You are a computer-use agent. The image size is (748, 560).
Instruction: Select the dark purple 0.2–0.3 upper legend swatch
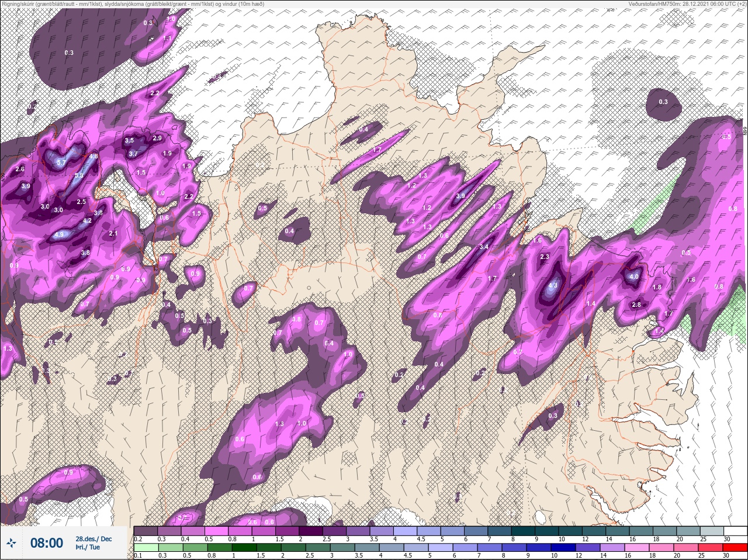tap(146, 531)
